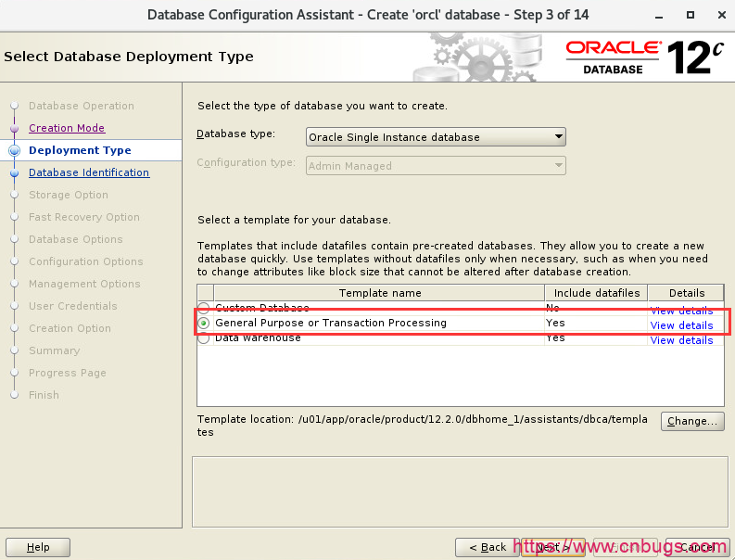Go to the Creation Mode step
This screenshot has height=560, width=735.
[67, 128]
